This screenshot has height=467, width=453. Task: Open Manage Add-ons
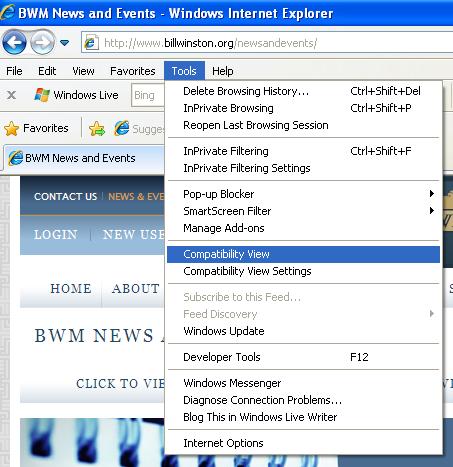tap(303, 228)
